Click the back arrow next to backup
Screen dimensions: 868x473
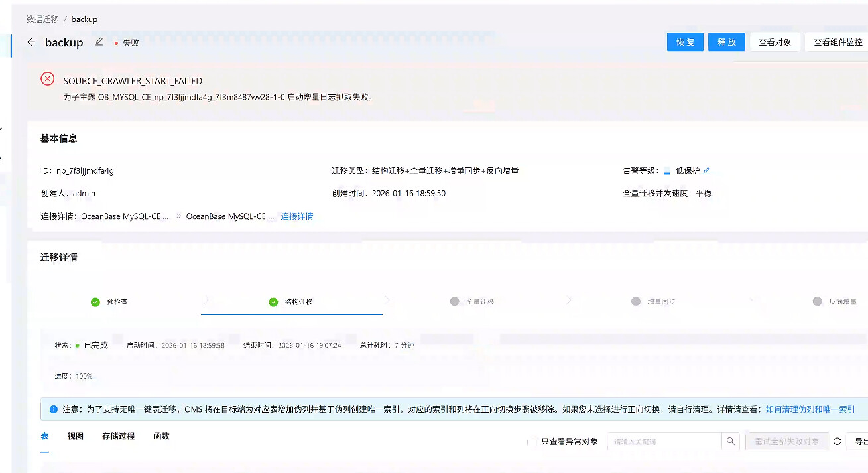(31, 42)
